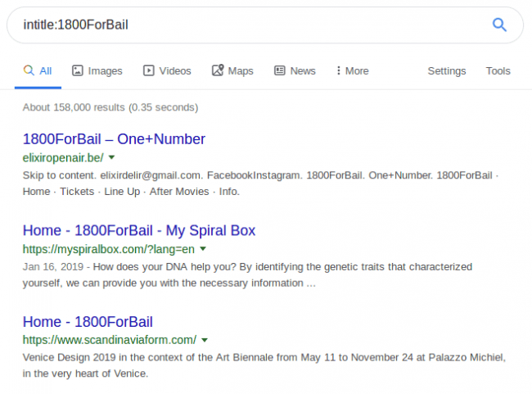Click the blue search magnifier icon
The height and width of the screenshot is (394, 532).
499,25
